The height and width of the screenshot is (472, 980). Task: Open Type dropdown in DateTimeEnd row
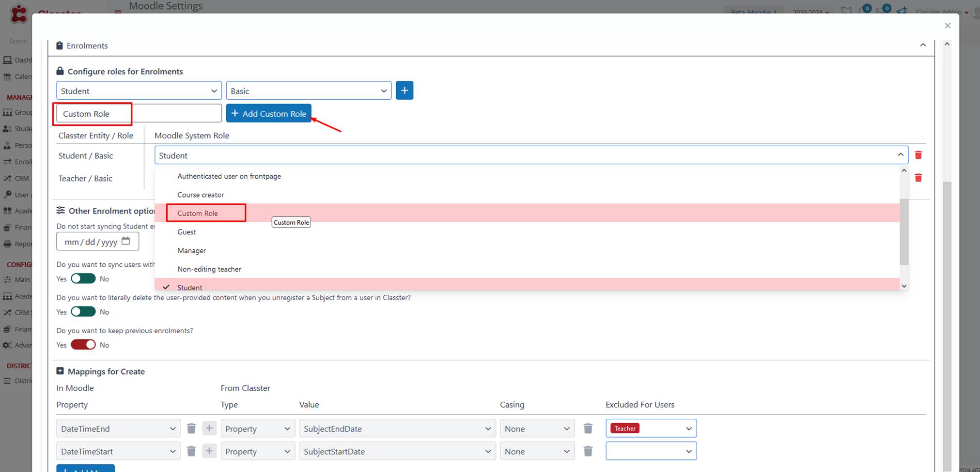pos(258,428)
